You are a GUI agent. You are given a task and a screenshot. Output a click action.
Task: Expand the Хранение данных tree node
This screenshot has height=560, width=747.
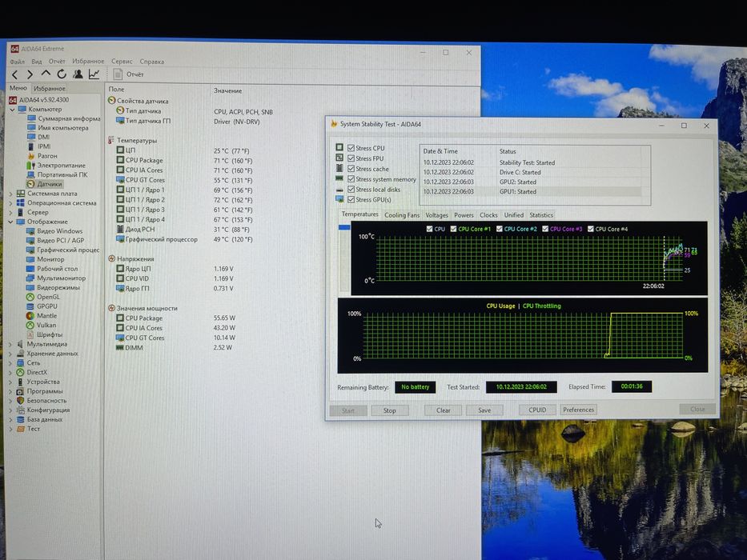click(11, 354)
